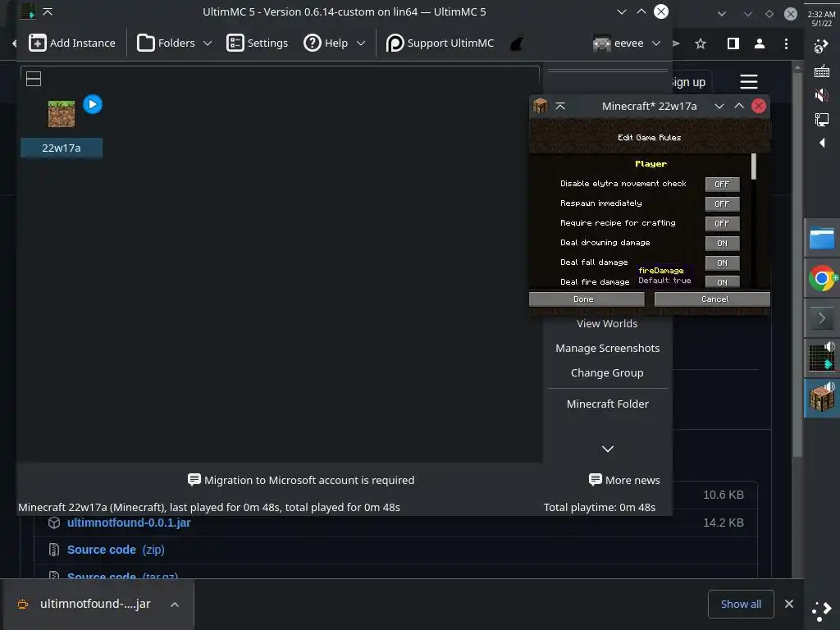The image size is (840, 630).
Task: Open download options chevron for ultimnotfound jar
Action: pos(175,605)
